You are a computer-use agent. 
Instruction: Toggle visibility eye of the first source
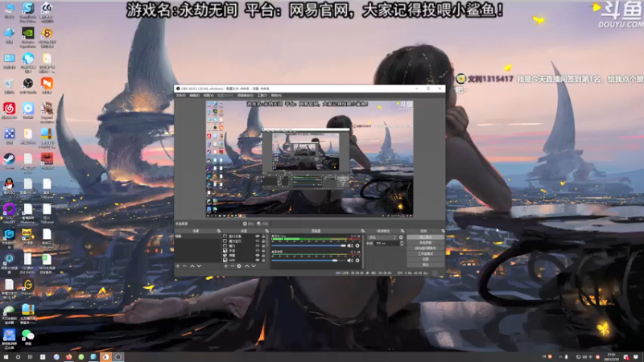[x=258, y=237]
